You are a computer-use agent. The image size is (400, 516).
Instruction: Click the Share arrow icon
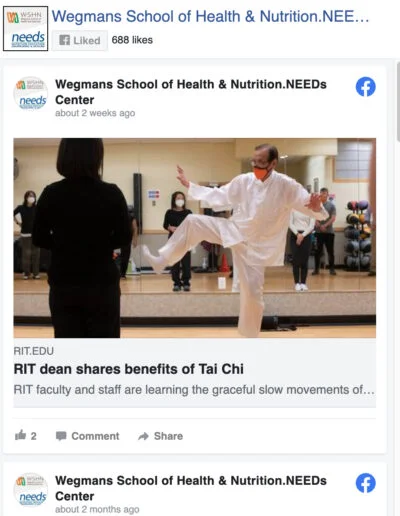tap(143, 436)
